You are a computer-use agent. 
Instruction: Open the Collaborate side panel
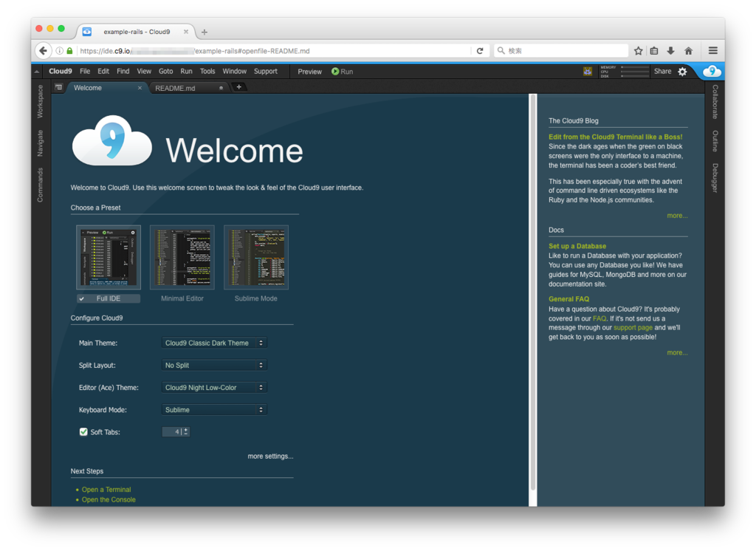tap(715, 102)
